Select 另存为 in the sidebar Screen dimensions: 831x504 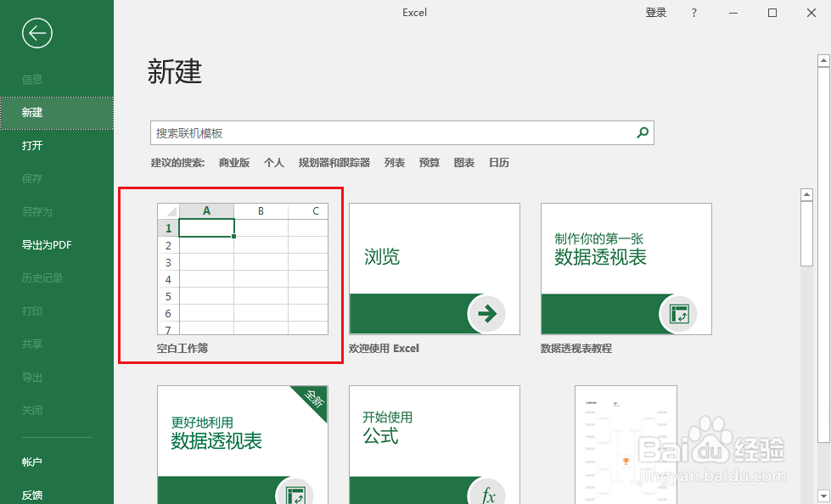coord(57,212)
